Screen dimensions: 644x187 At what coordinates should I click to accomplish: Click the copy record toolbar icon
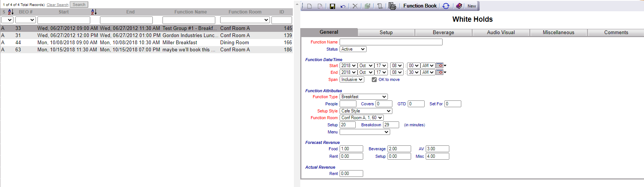[x=320, y=6]
